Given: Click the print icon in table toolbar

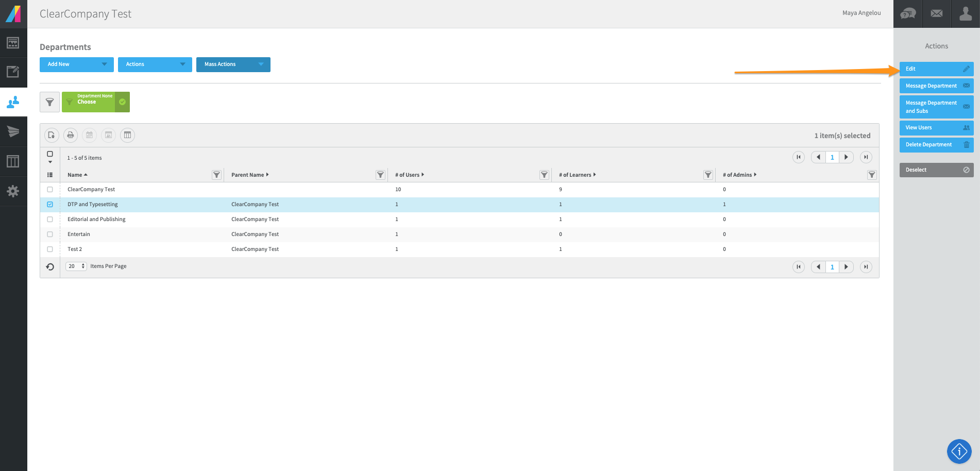Looking at the screenshot, I should click(x=71, y=135).
